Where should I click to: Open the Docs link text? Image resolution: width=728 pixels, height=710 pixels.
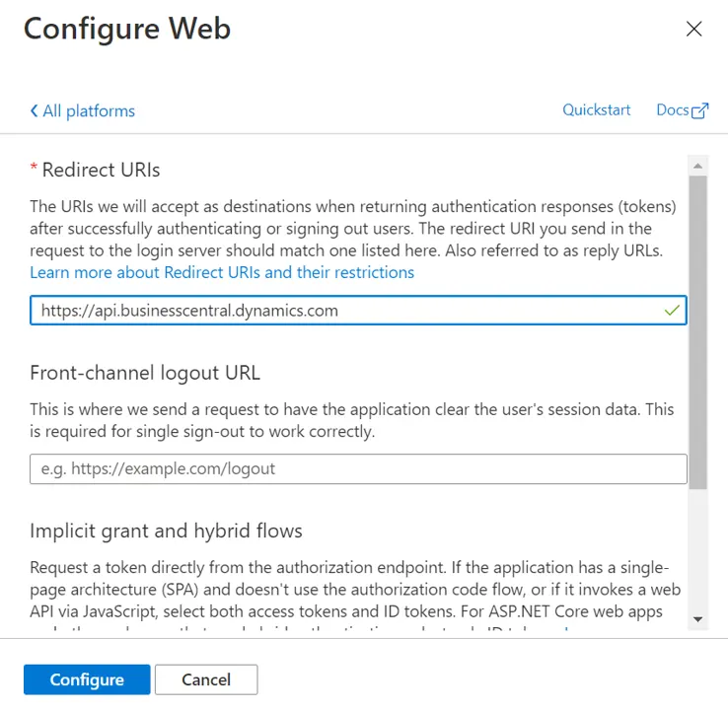[x=673, y=110]
